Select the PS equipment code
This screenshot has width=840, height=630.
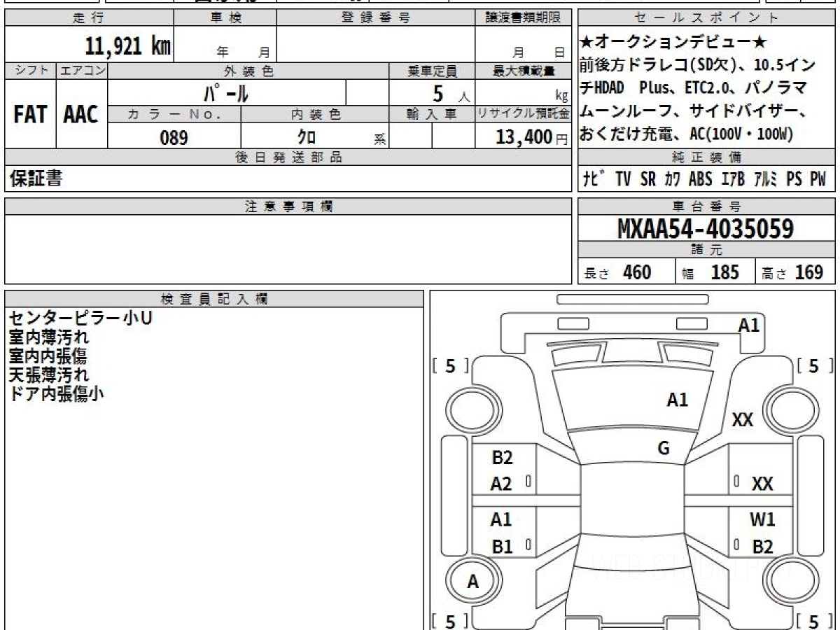tap(794, 179)
